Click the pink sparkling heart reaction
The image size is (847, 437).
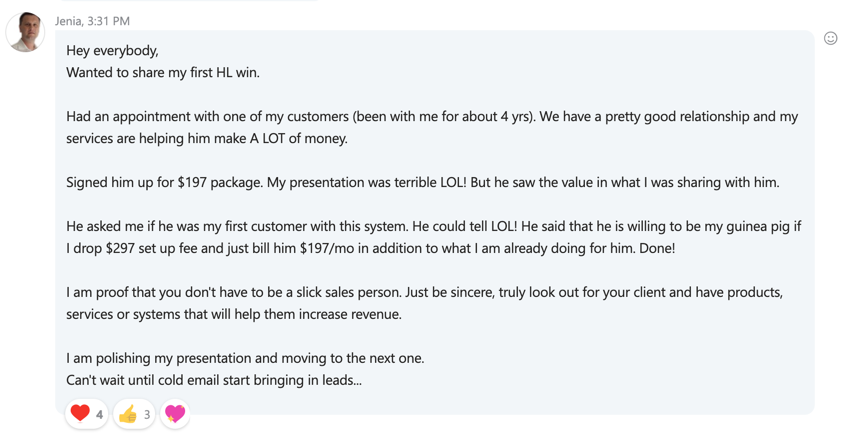(175, 413)
